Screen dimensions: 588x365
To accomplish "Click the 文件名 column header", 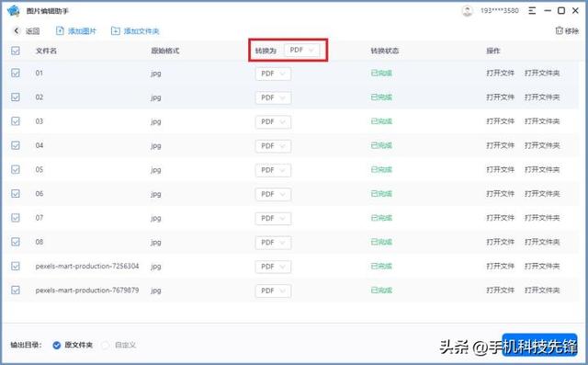I will 46,51.
